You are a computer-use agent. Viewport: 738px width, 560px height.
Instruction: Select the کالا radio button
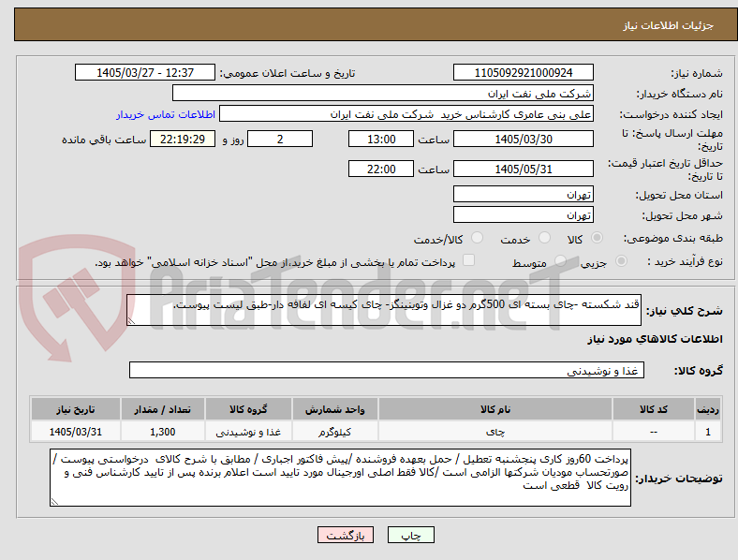pyautogui.click(x=597, y=238)
